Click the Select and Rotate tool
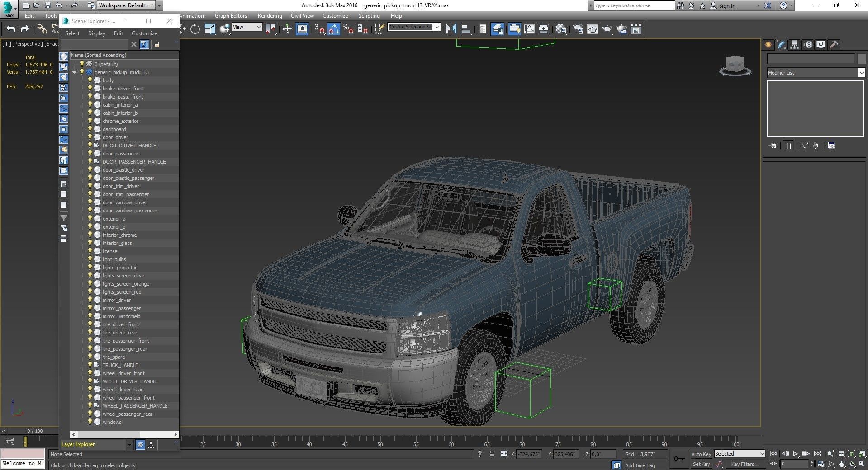The image size is (868, 470). 195,29
